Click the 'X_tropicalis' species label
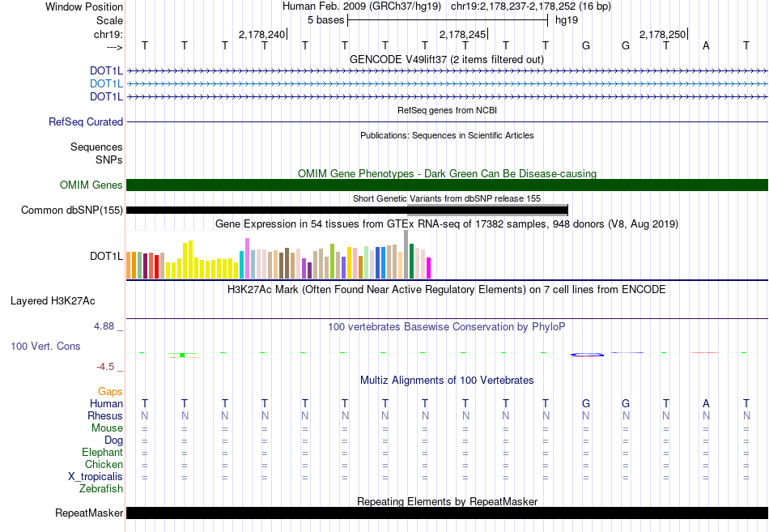 [96, 477]
